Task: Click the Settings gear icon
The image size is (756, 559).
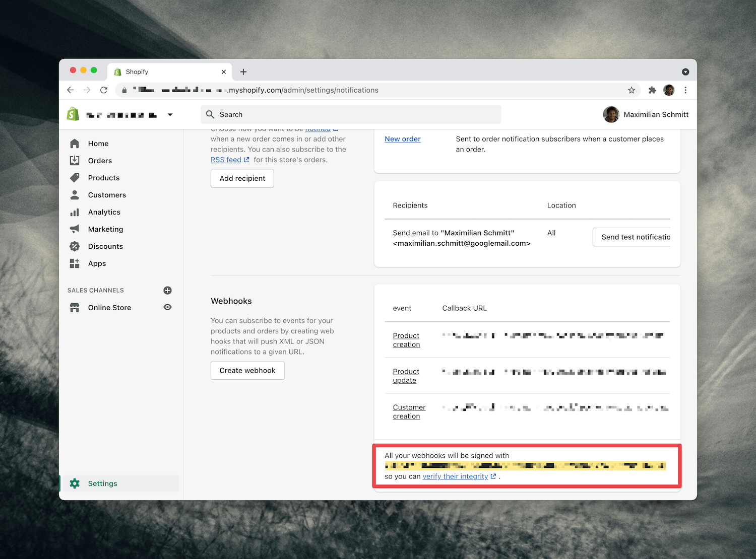Action: tap(75, 483)
